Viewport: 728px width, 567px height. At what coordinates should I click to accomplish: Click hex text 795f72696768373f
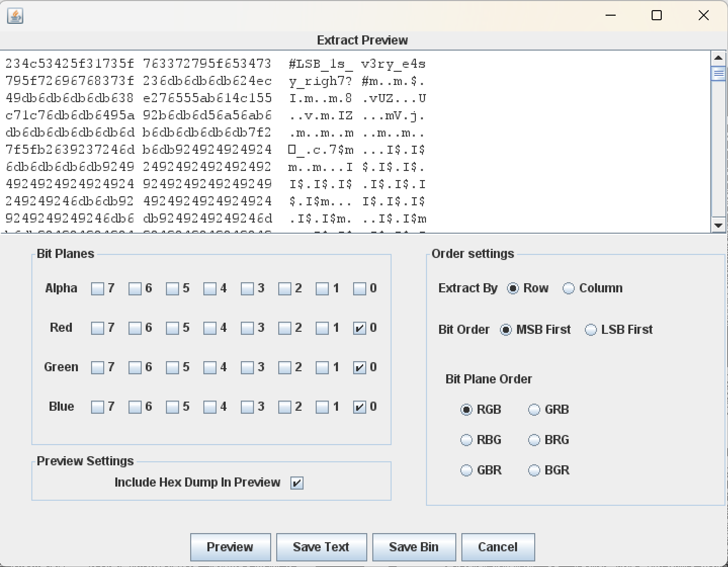coord(70,81)
